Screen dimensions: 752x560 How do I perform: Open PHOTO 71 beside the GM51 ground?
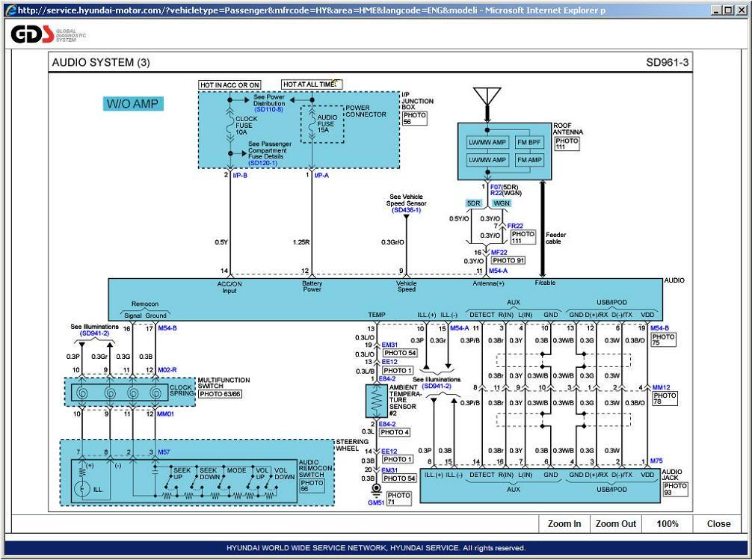click(398, 499)
